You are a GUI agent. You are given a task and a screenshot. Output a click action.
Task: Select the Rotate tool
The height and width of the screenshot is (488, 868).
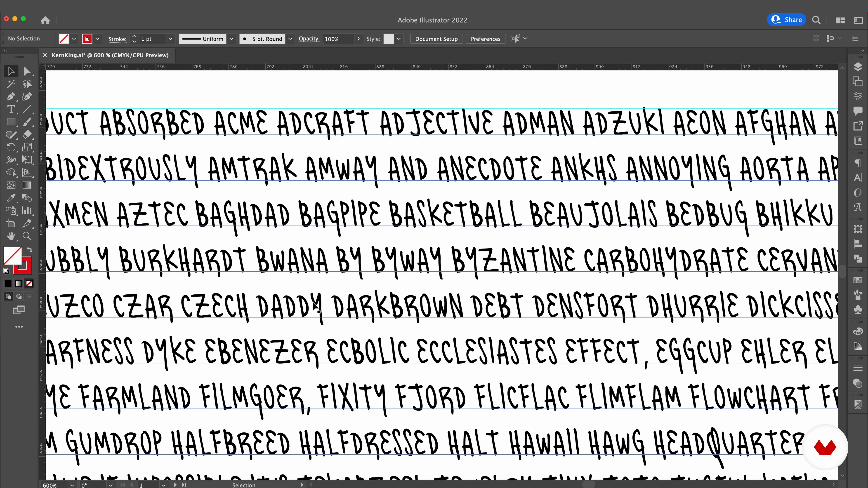point(11,147)
